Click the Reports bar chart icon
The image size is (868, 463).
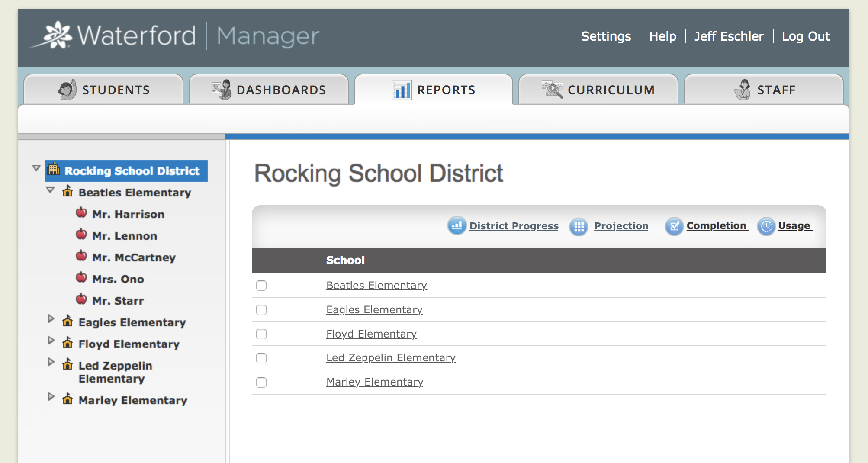[402, 90]
